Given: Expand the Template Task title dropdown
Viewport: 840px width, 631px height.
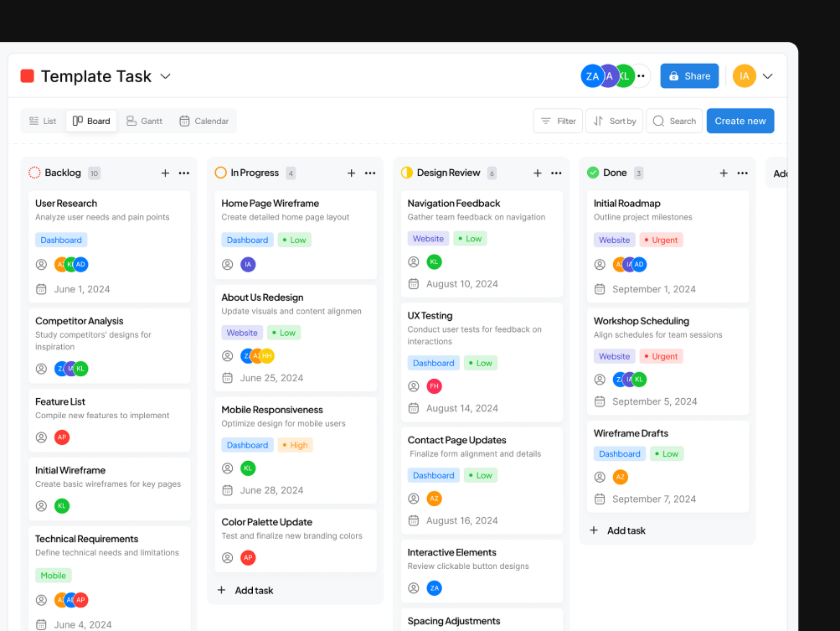Looking at the screenshot, I should point(165,75).
